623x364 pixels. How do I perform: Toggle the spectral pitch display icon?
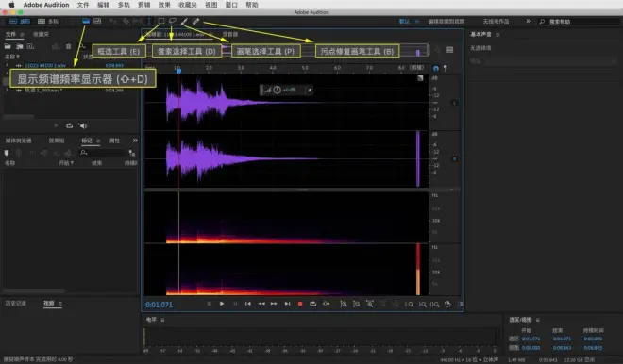point(97,21)
